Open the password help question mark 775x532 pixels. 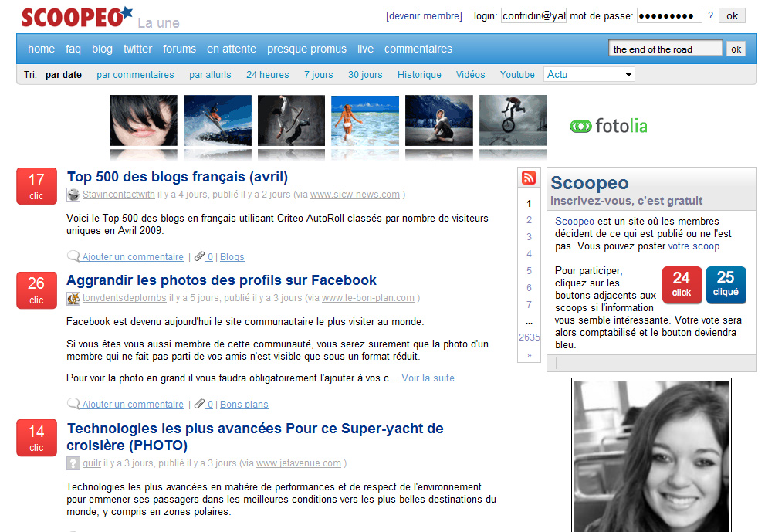pyautogui.click(x=710, y=15)
